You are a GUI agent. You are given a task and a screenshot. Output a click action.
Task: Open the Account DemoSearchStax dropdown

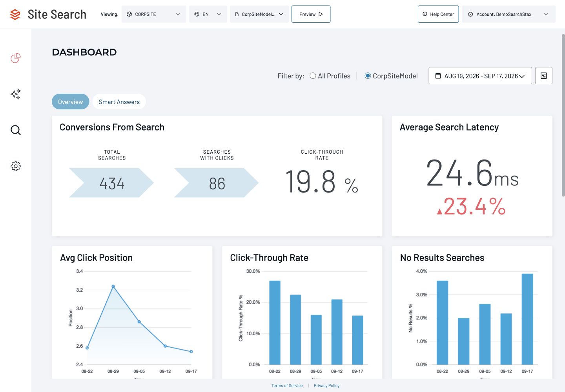(508, 14)
